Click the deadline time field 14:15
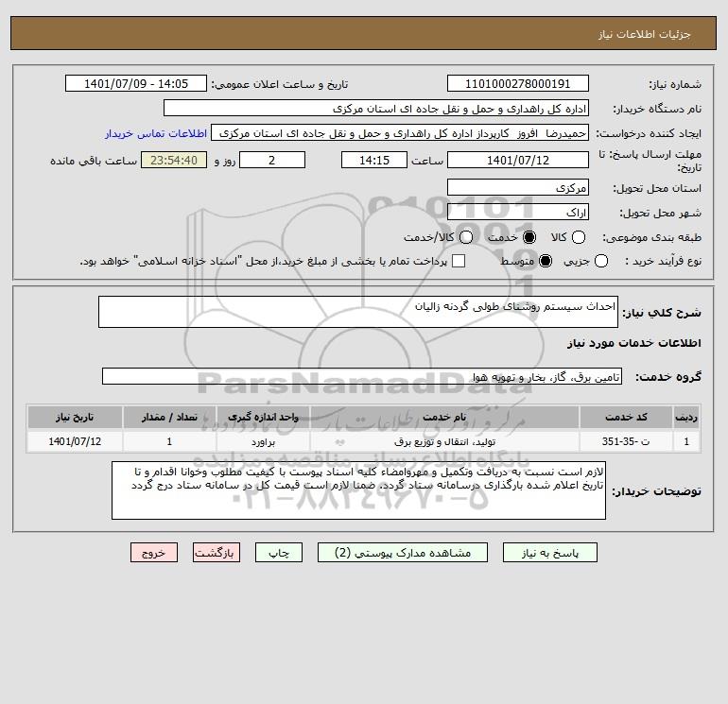This screenshot has width=728, height=704. 374,160
